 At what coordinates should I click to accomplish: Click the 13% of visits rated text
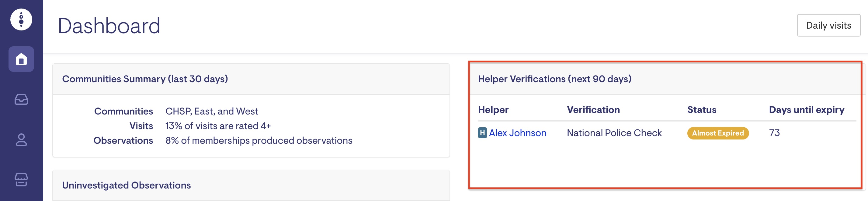pyautogui.click(x=218, y=126)
